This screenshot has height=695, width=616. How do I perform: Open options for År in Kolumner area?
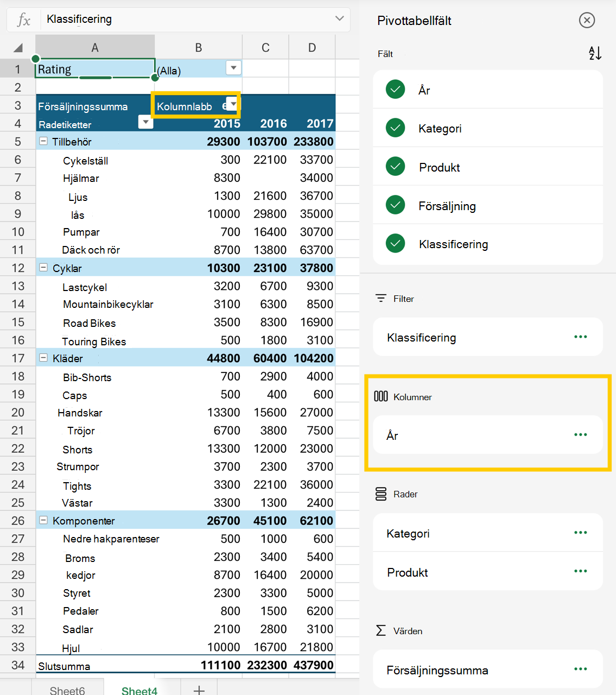tap(581, 434)
